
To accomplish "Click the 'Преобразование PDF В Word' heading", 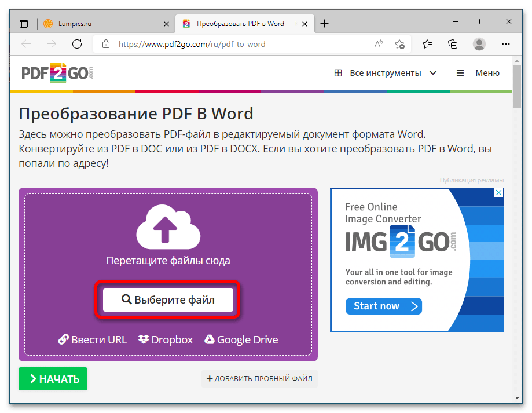I will 136,114.
